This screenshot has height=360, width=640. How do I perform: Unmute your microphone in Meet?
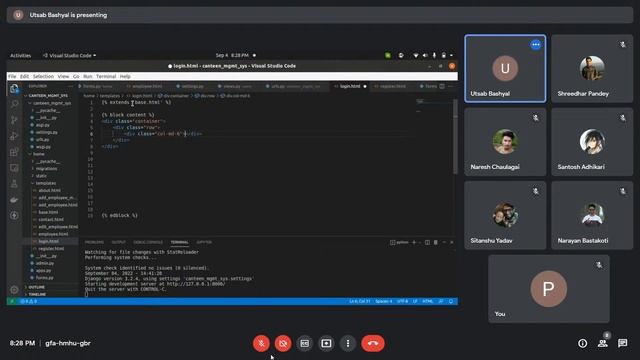tap(261, 343)
